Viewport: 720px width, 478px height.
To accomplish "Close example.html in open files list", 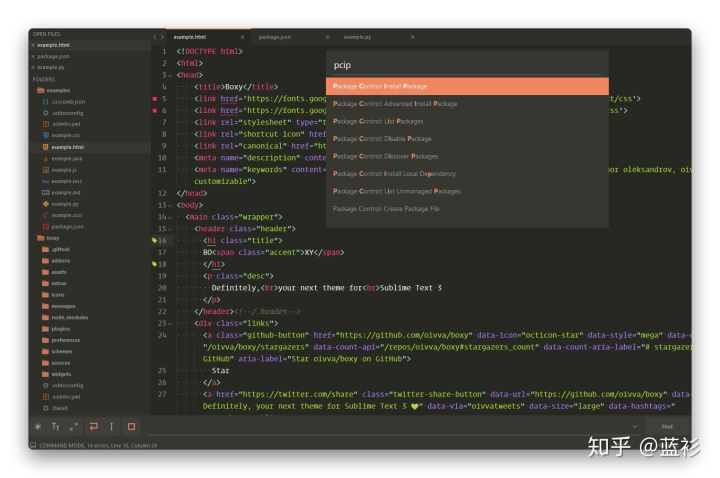I will point(33,45).
